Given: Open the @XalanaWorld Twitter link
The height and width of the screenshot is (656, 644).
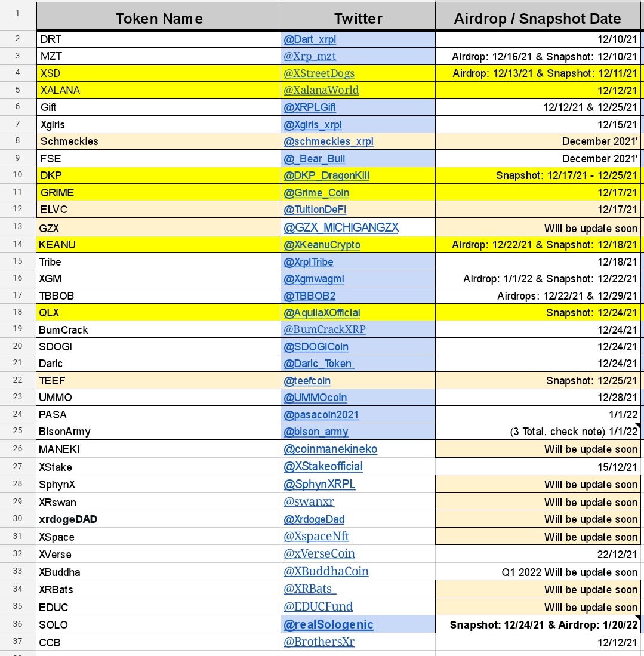Looking at the screenshot, I should (x=321, y=90).
